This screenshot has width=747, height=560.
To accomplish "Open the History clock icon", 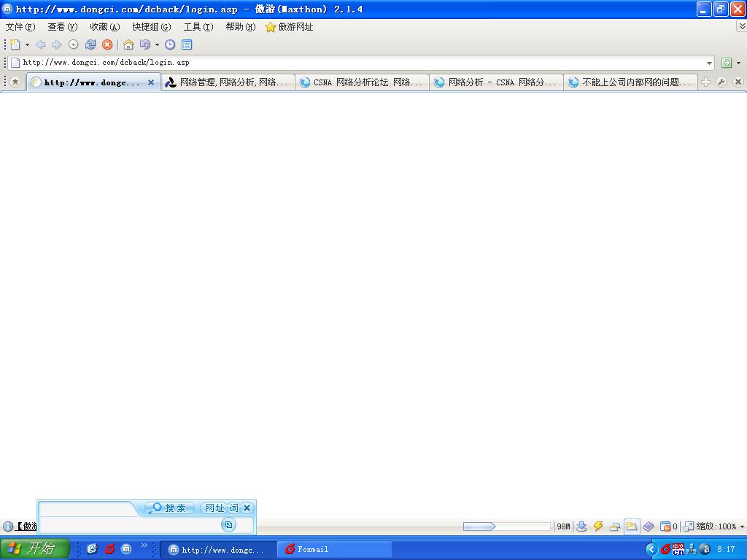I will point(170,44).
